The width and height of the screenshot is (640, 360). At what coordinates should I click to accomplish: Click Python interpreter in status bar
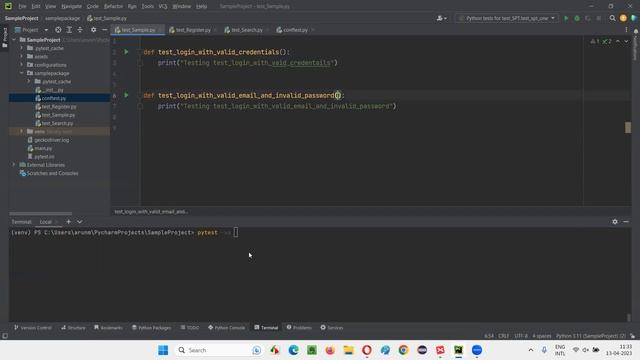pyautogui.click(x=591, y=336)
